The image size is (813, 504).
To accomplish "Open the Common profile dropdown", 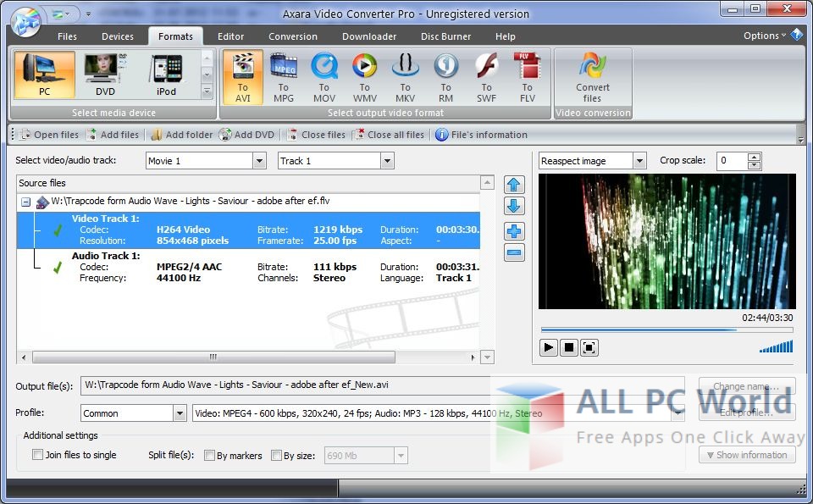I will point(180,413).
